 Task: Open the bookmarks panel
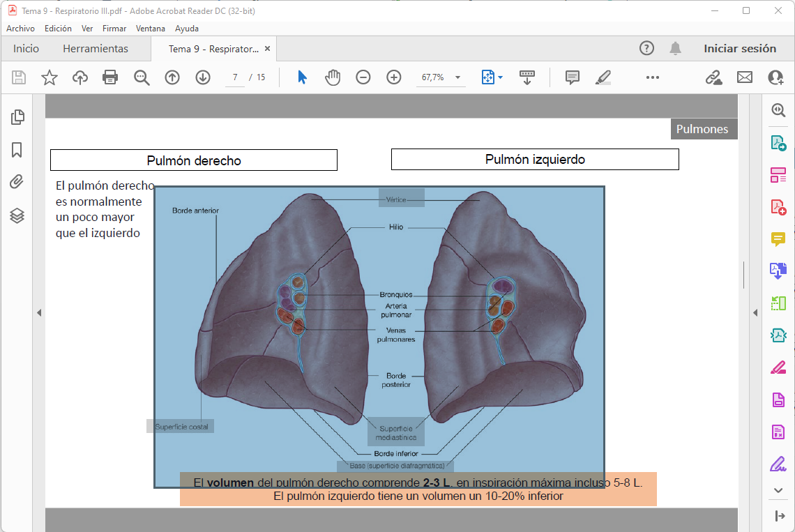click(x=17, y=150)
